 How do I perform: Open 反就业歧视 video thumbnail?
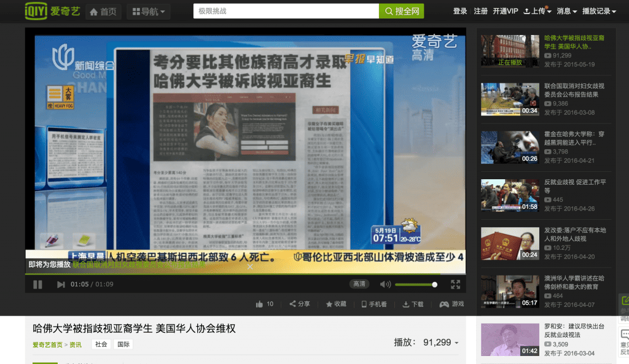pos(510,195)
